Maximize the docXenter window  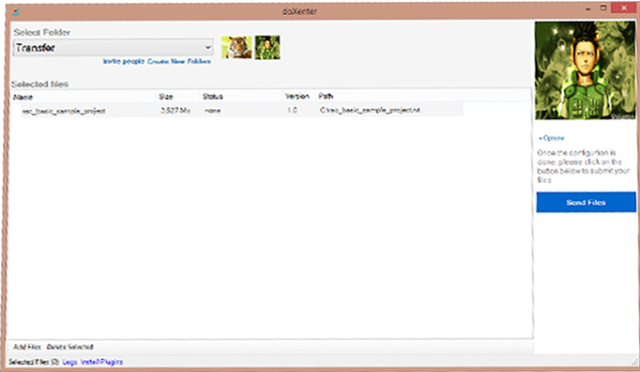[603, 8]
